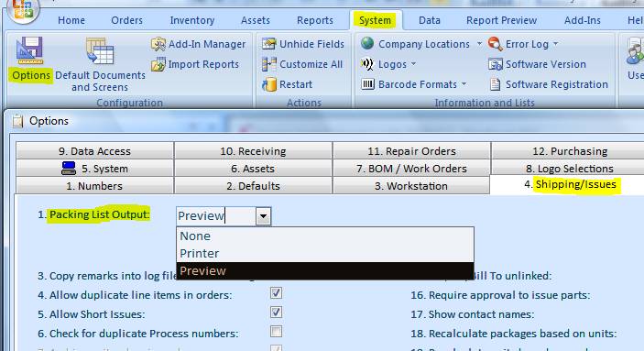This screenshot has height=351, width=644.
Task: Open the Home ribbon tab
Action: pyautogui.click(x=71, y=20)
